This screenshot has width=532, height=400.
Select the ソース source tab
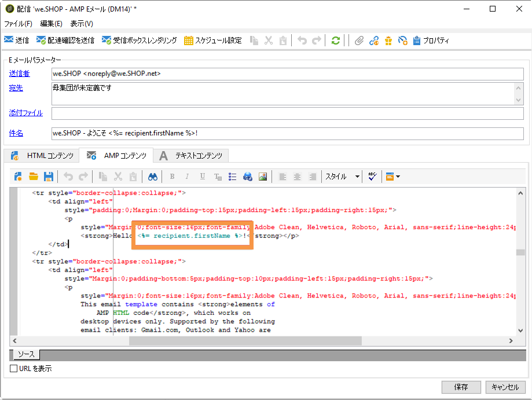(26, 354)
